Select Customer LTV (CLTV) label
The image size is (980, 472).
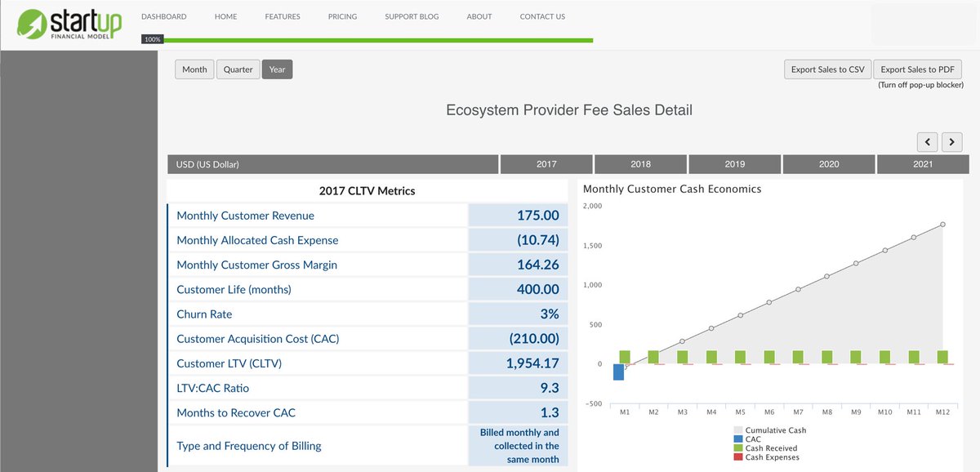click(229, 363)
